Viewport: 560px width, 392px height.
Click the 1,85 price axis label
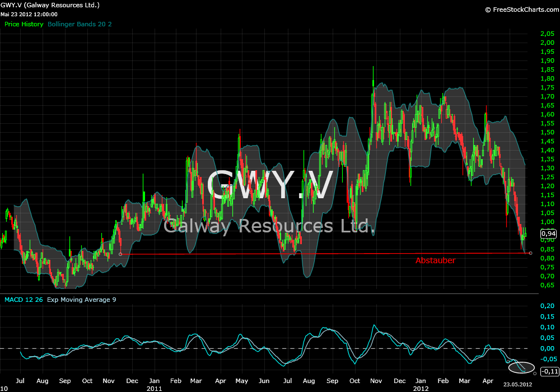click(x=548, y=69)
